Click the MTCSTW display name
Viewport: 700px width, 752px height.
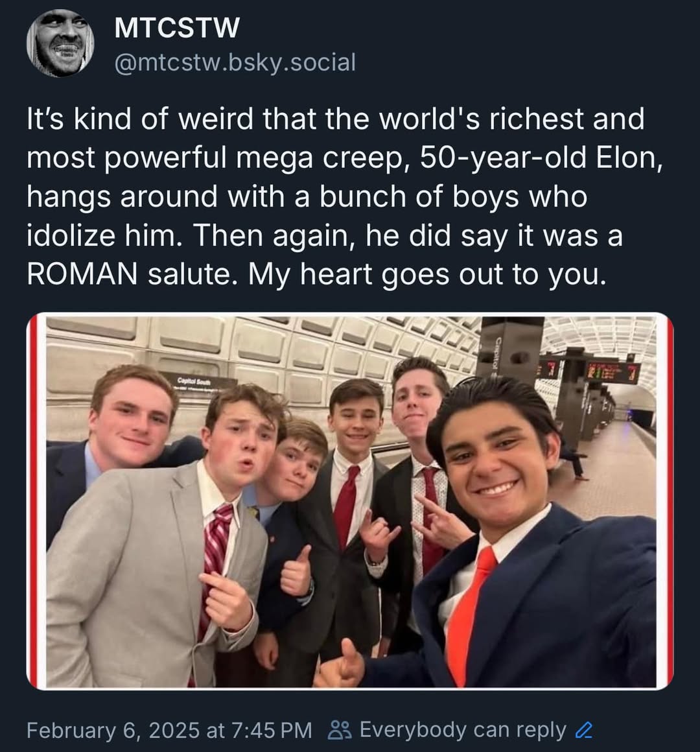coord(177,28)
